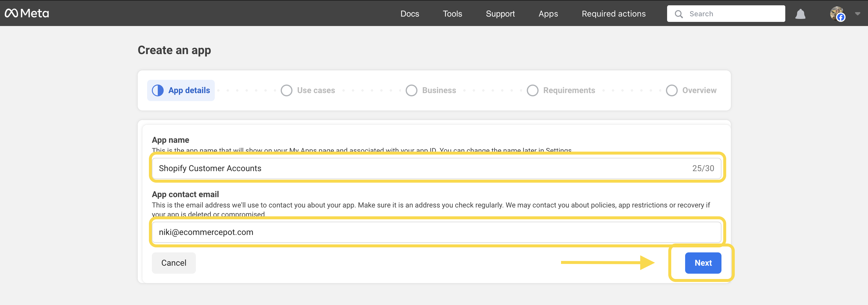The width and height of the screenshot is (868, 305).
Task: Click the Facebook badge on the avatar
Action: [x=841, y=17]
